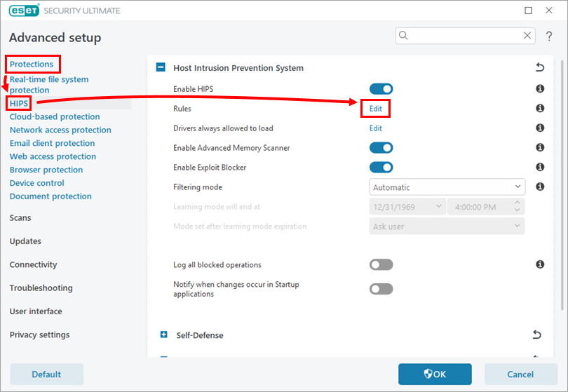The height and width of the screenshot is (392, 568).
Task: Select Device control
Action: point(37,183)
